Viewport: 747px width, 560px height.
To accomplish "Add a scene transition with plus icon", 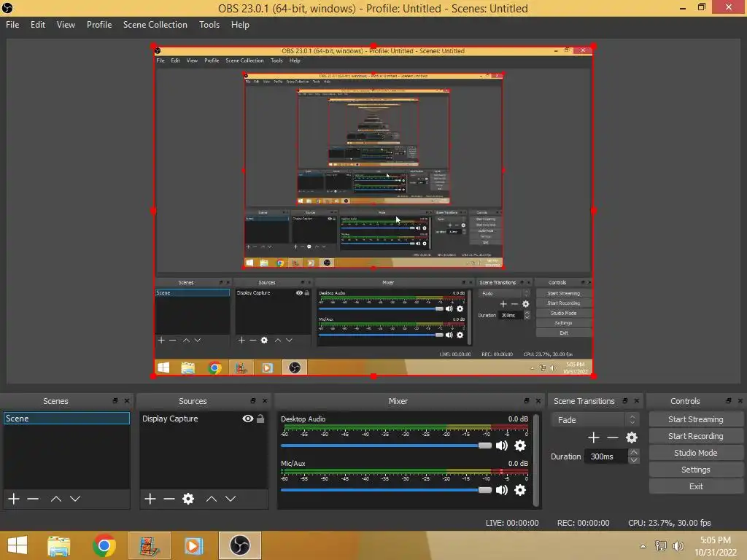I will tap(594, 437).
